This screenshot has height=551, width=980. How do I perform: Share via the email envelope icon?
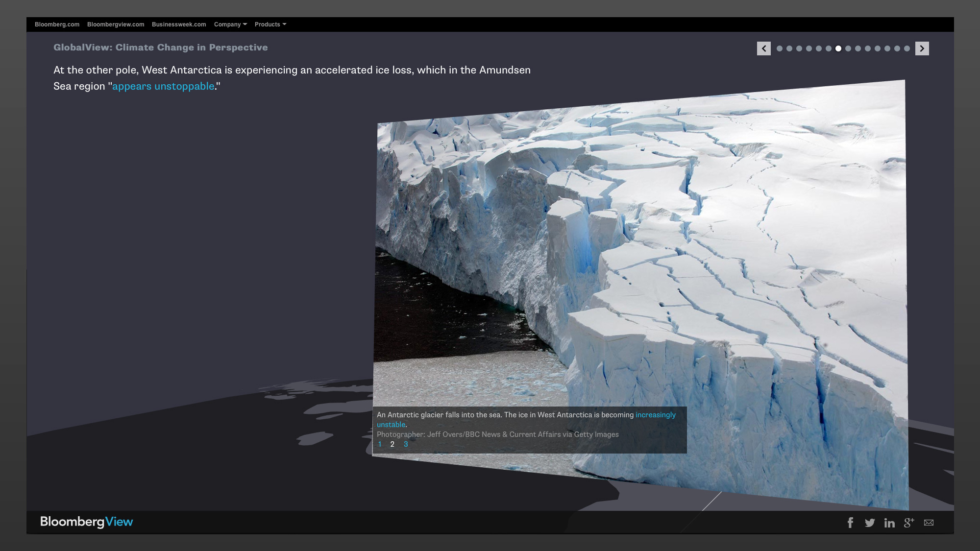click(x=929, y=523)
